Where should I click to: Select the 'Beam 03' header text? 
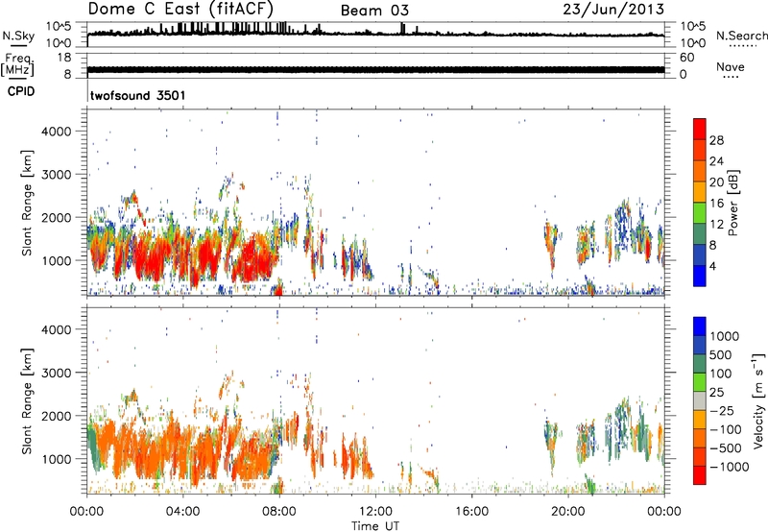pyautogui.click(x=374, y=11)
